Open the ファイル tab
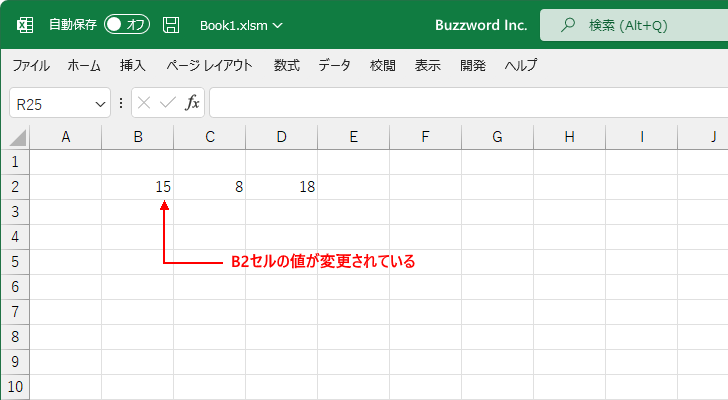This screenshot has width=728, height=400. [x=31, y=65]
